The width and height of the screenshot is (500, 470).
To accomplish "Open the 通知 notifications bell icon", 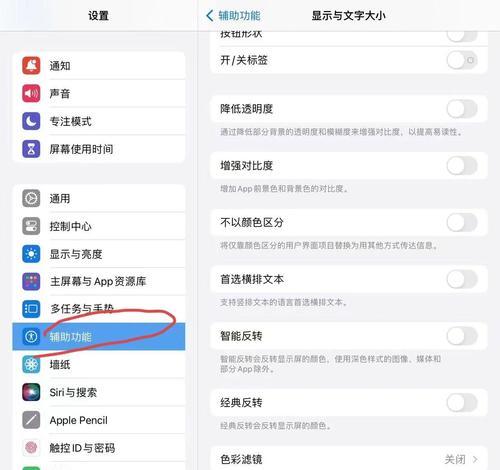I will click(31, 66).
